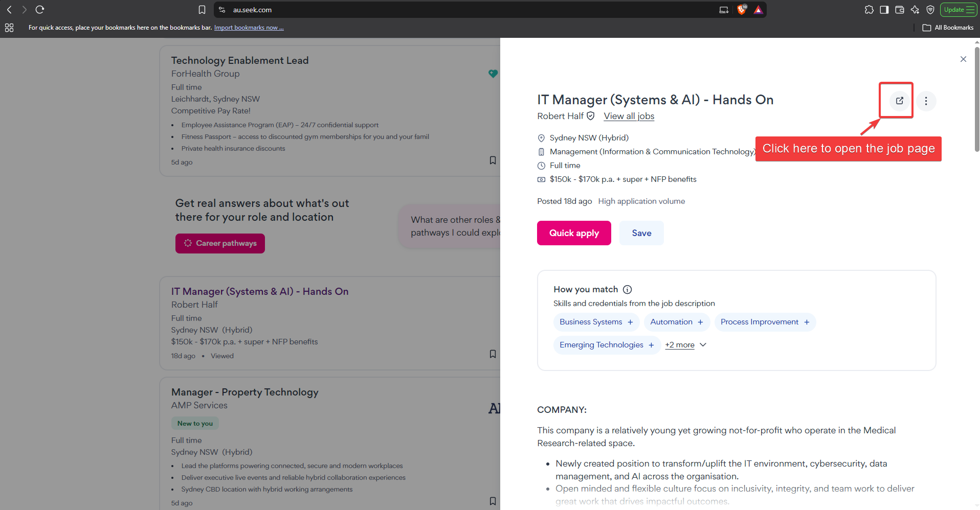Image resolution: width=980 pixels, height=510 pixels.
Task: Open Leo AI sparkle icon
Action: [x=915, y=10]
